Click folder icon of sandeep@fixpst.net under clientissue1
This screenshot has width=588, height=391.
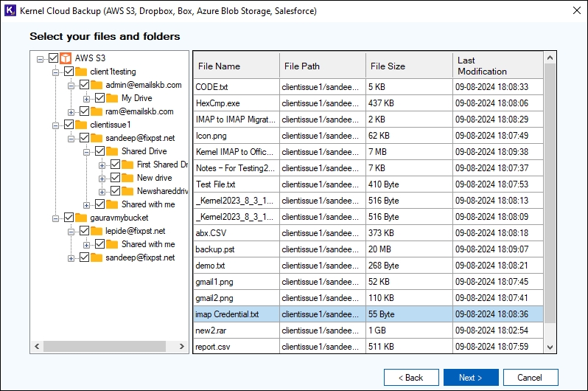coord(97,138)
